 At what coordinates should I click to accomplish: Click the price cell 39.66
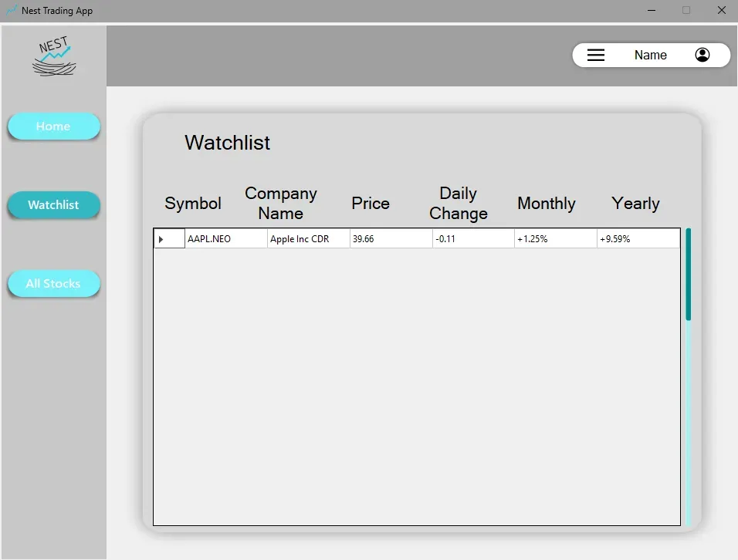click(391, 239)
